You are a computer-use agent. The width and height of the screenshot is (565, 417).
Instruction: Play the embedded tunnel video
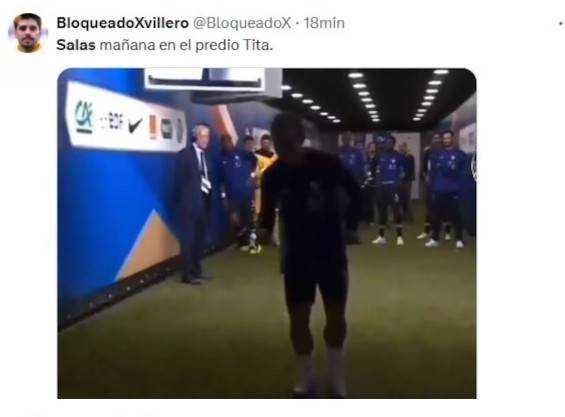[267, 233]
